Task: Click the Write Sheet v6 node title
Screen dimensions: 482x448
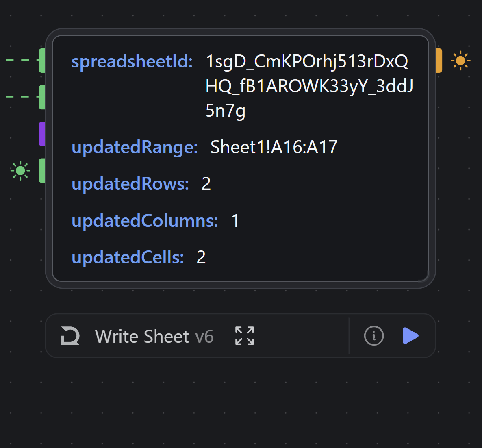Action: (x=154, y=337)
